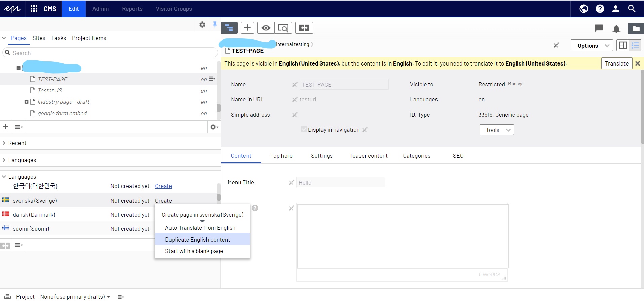Viewport: 644px width, 303px height.
Task: Click the page tree Search field
Action: [x=111, y=53]
